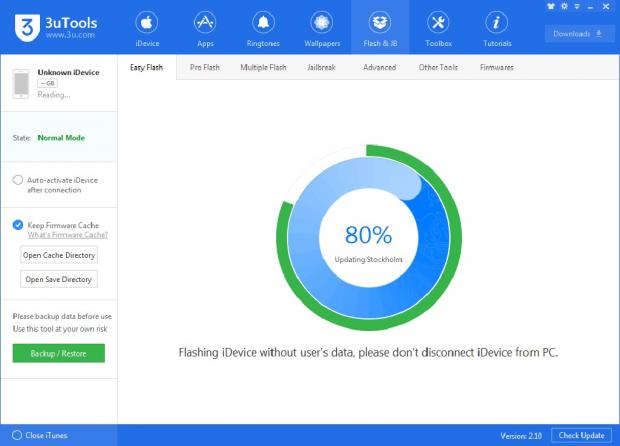Click the green Backup / Restore button
The height and width of the screenshot is (446, 620).
pyautogui.click(x=59, y=353)
